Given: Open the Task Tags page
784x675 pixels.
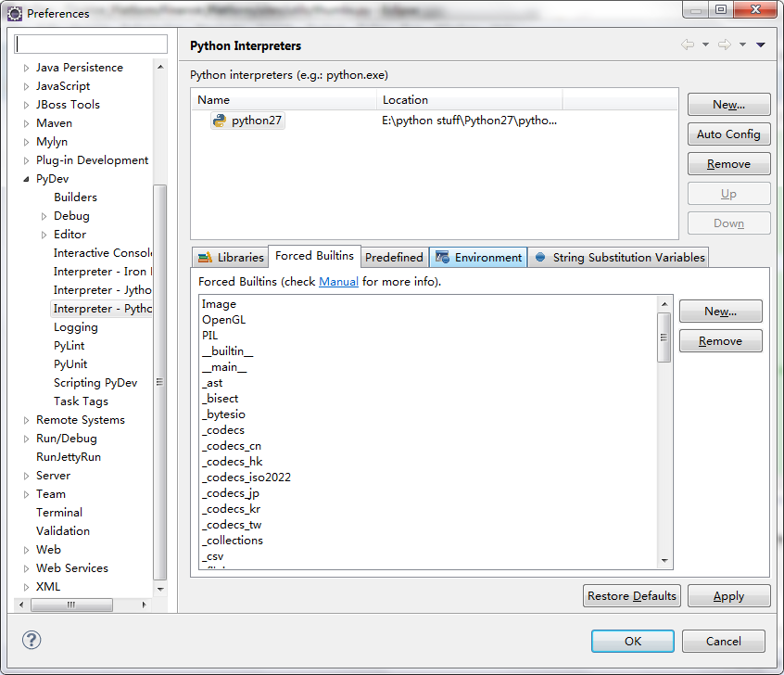Looking at the screenshot, I should 81,401.
